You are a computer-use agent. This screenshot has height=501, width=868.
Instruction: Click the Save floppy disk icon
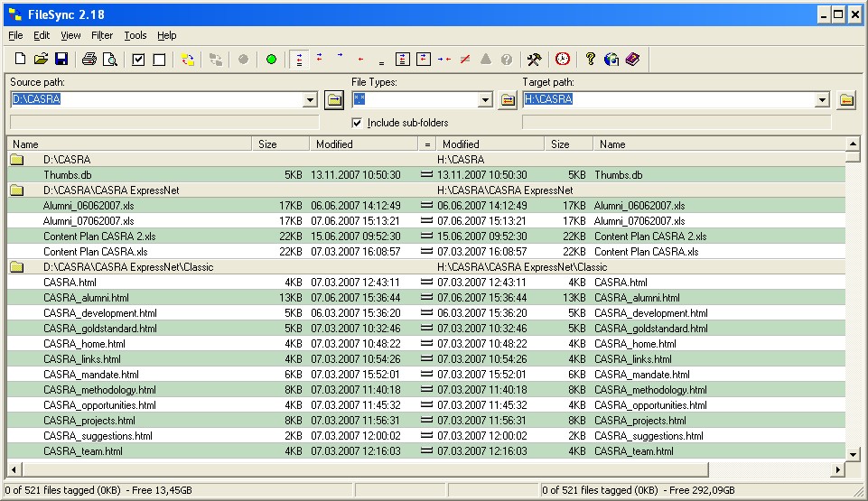tap(61, 60)
